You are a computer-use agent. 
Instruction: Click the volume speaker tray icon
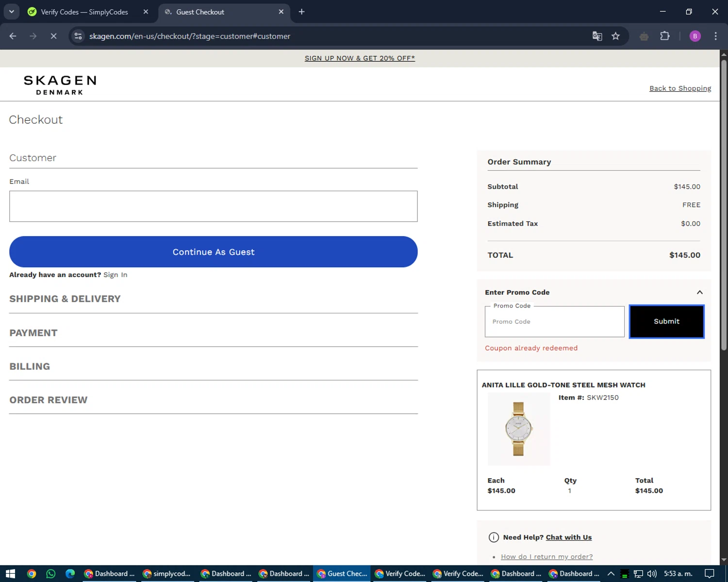(x=652, y=574)
